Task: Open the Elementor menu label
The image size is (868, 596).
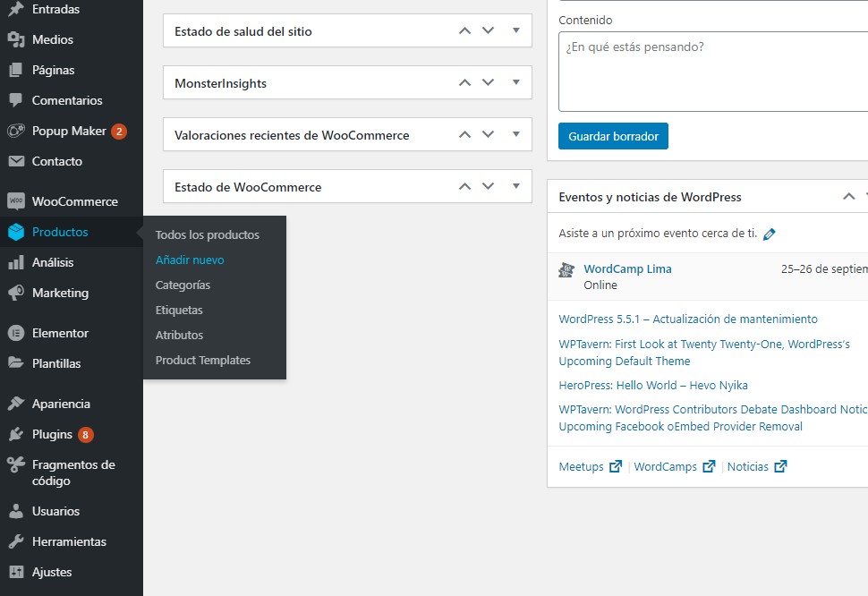Action: [x=60, y=333]
